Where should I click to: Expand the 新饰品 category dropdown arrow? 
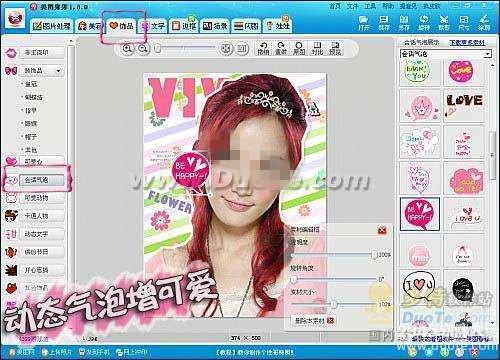point(58,71)
